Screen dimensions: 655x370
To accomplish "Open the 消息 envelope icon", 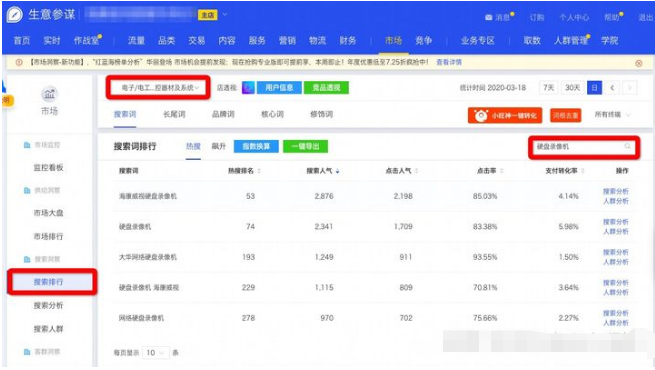I will point(488,18).
